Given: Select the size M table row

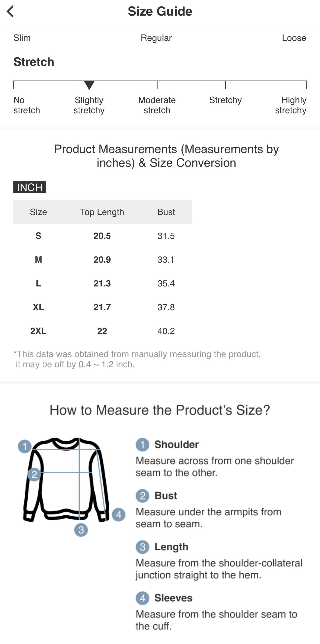Looking at the screenshot, I should coord(100,259).
